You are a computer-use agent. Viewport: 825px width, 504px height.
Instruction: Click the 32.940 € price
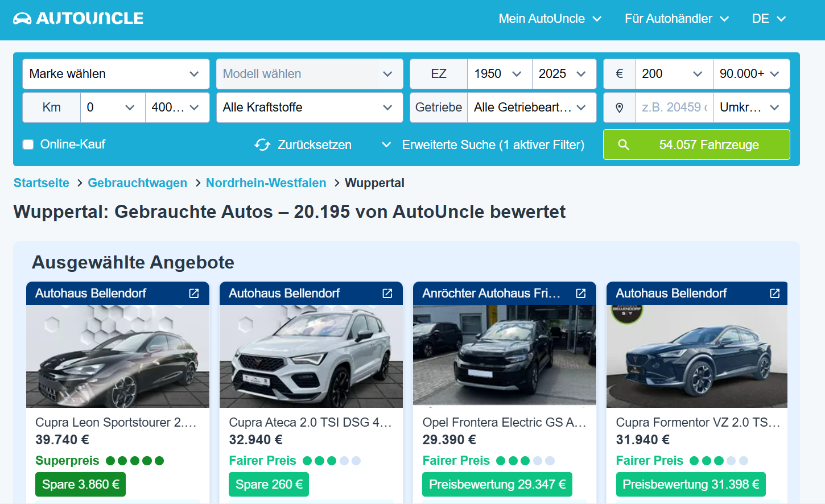click(255, 440)
